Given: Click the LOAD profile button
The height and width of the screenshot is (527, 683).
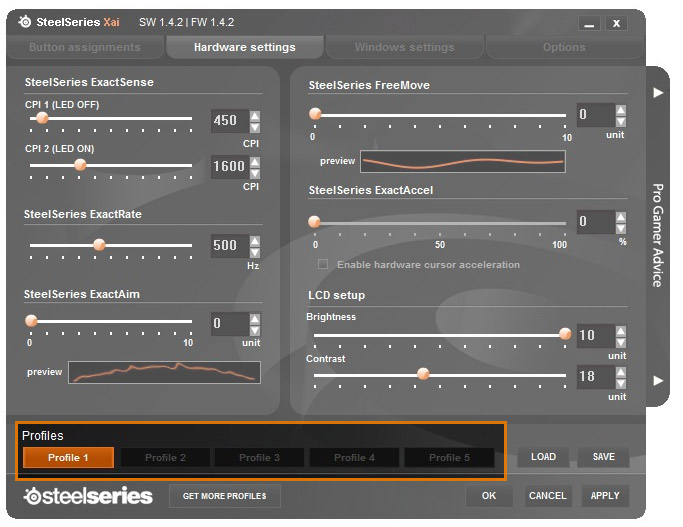Looking at the screenshot, I should coord(543,457).
